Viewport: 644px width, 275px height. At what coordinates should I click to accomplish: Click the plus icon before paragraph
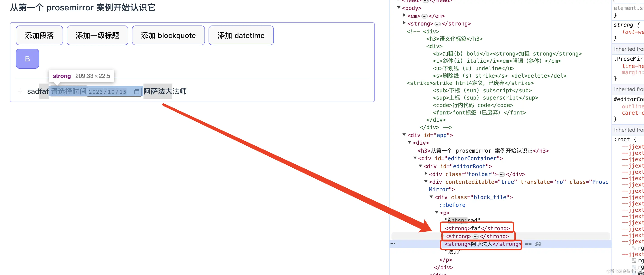coord(20,91)
